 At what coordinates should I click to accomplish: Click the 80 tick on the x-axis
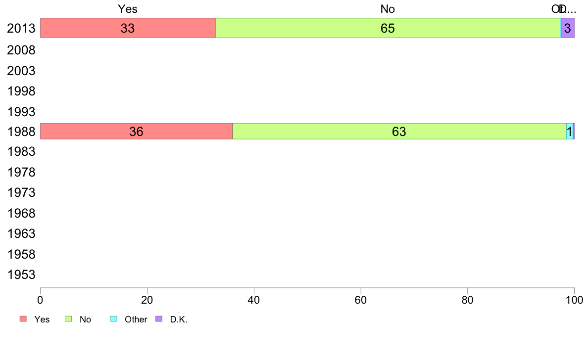468,300
